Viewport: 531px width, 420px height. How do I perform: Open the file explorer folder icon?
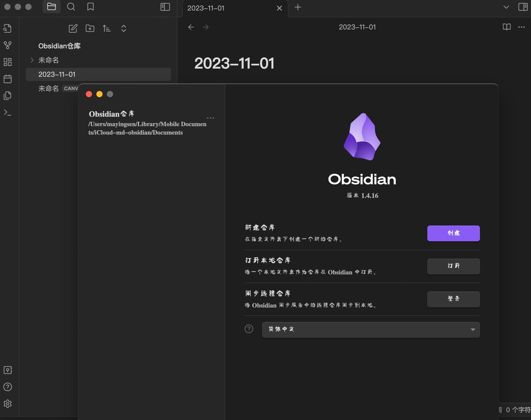point(51,7)
